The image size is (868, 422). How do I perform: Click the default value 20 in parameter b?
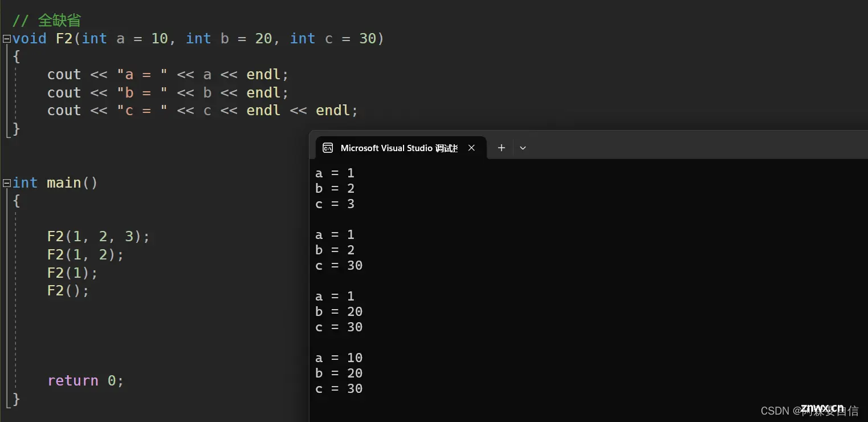tap(263, 39)
